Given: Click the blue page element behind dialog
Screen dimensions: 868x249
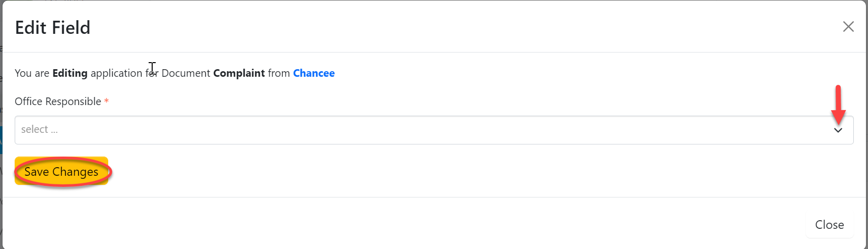Looking at the screenshot, I should 1,140.
